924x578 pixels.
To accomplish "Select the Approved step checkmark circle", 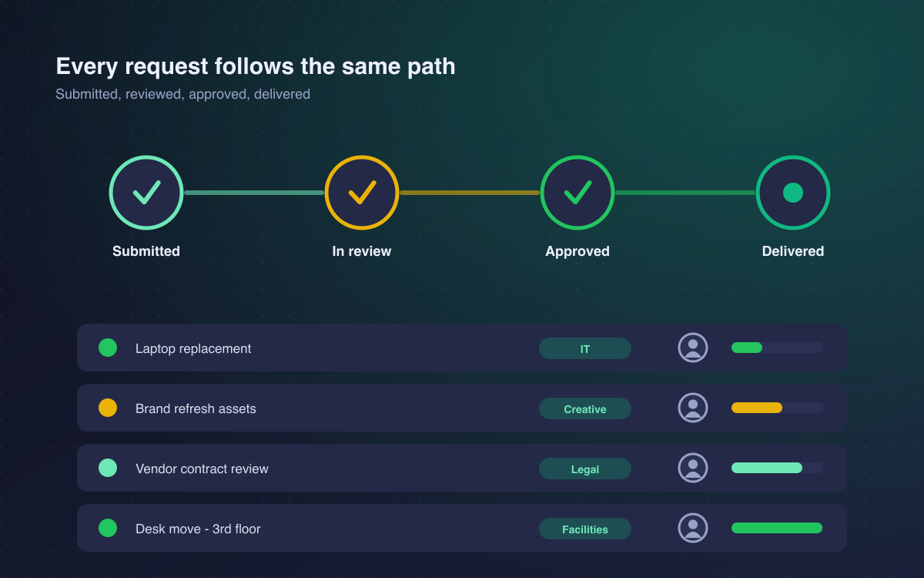I will pyautogui.click(x=577, y=193).
